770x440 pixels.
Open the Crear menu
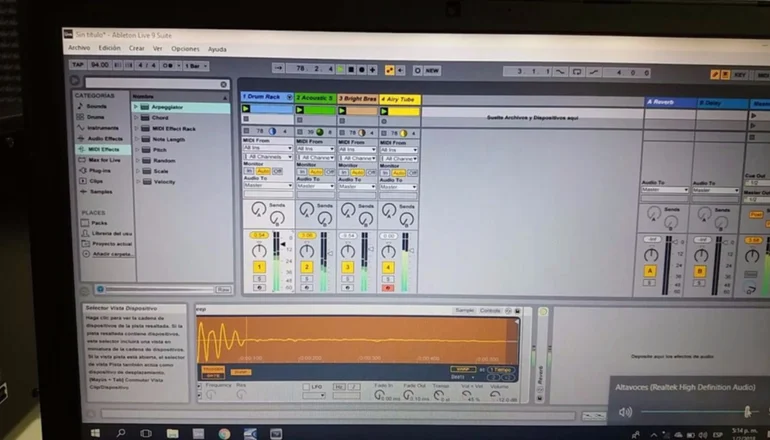[137, 49]
